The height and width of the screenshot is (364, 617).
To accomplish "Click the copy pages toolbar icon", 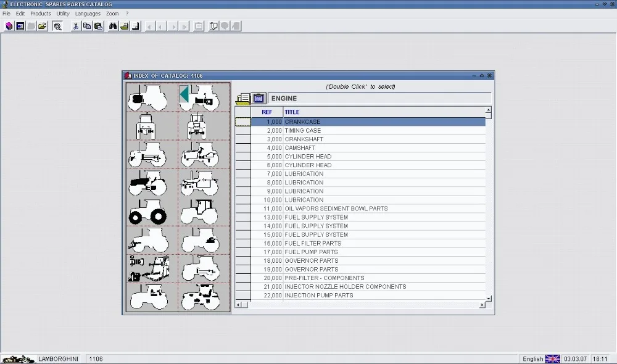I will pos(87,27).
